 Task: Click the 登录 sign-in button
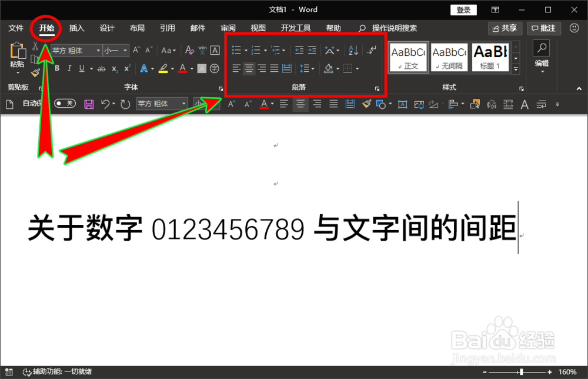(463, 9)
